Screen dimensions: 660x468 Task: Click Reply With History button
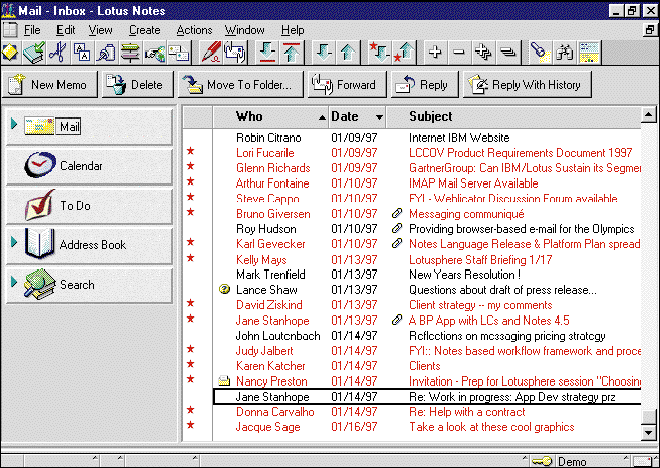(x=527, y=85)
